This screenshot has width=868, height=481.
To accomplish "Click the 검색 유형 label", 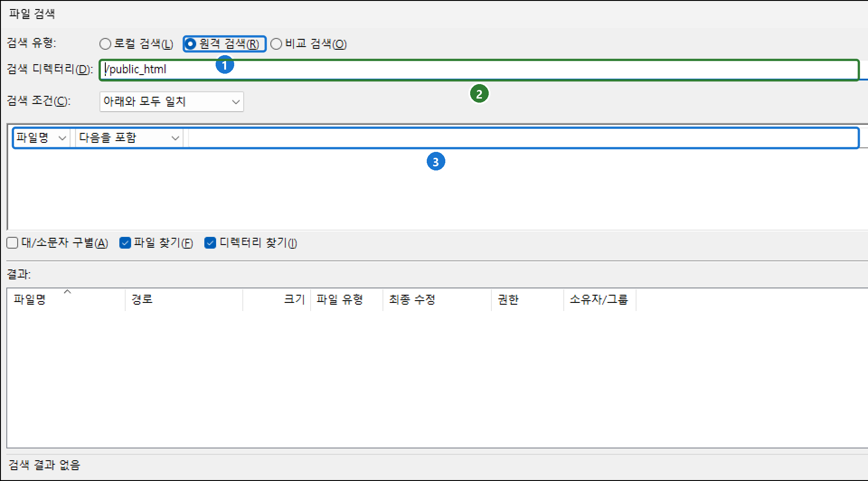I will pyautogui.click(x=32, y=43).
